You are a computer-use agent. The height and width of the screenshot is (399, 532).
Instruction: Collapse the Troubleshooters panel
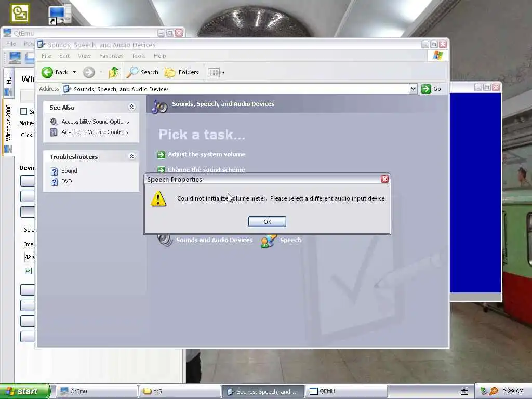click(131, 156)
